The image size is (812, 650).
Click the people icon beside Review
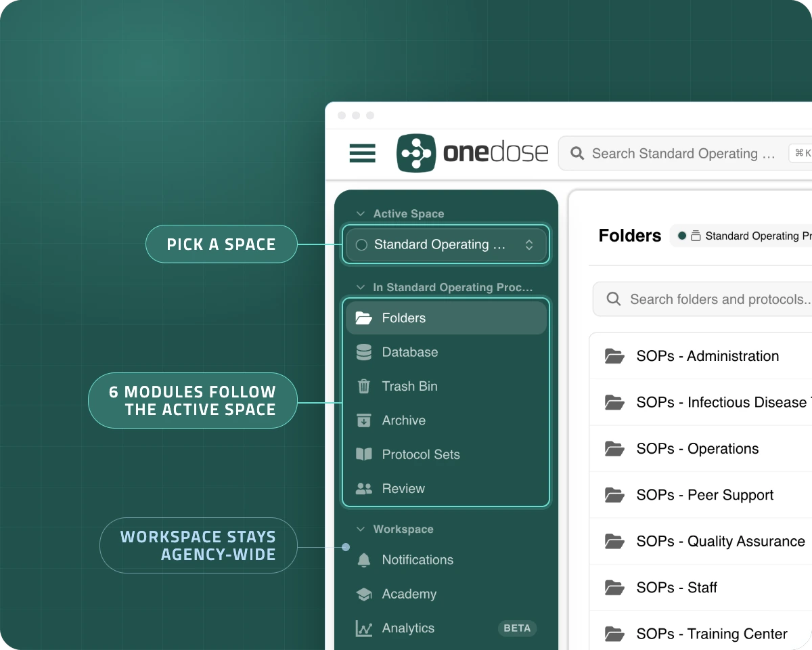[x=364, y=488]
